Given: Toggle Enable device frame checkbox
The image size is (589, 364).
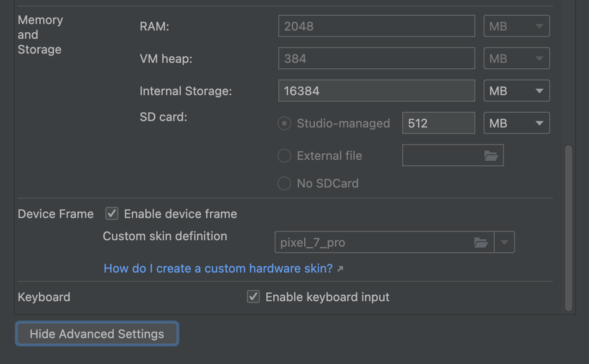Looking at the screenshot, I should (x=112, y=214).
